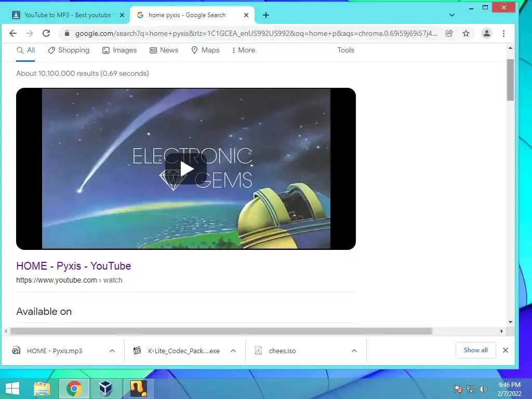Switch to Images results
This screenshot has width=532, height=399.
pyautogui.click(x=119, y=50)
